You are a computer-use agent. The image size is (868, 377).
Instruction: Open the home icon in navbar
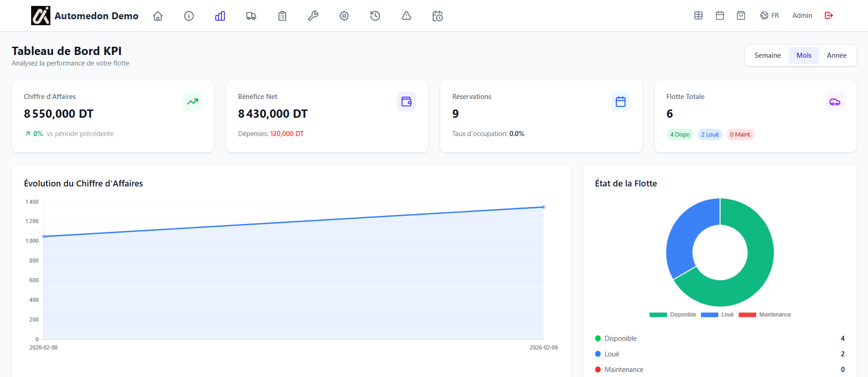(x=158, y=16)
